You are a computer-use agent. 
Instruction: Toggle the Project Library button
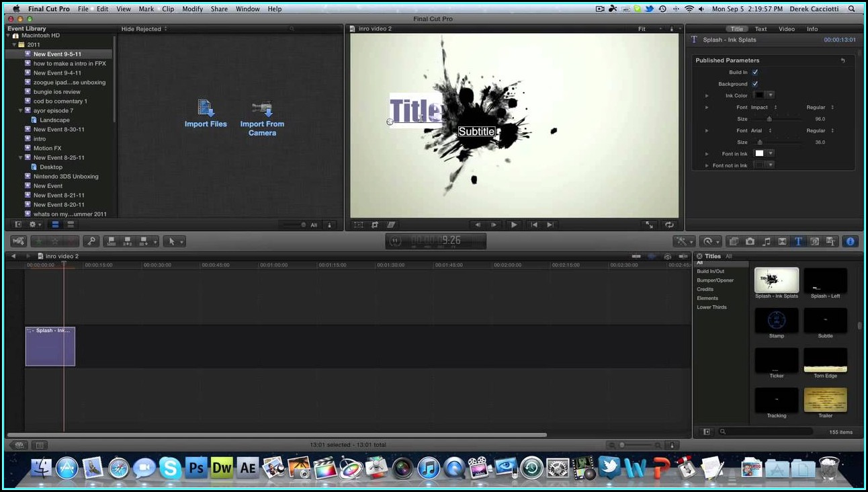tap(19, 445)
